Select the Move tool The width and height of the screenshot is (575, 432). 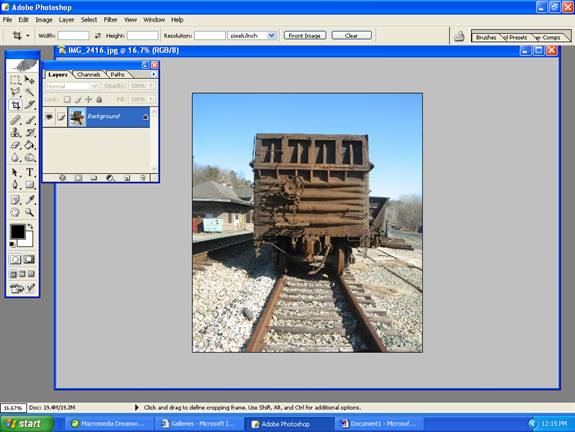(x=29, y=80)
